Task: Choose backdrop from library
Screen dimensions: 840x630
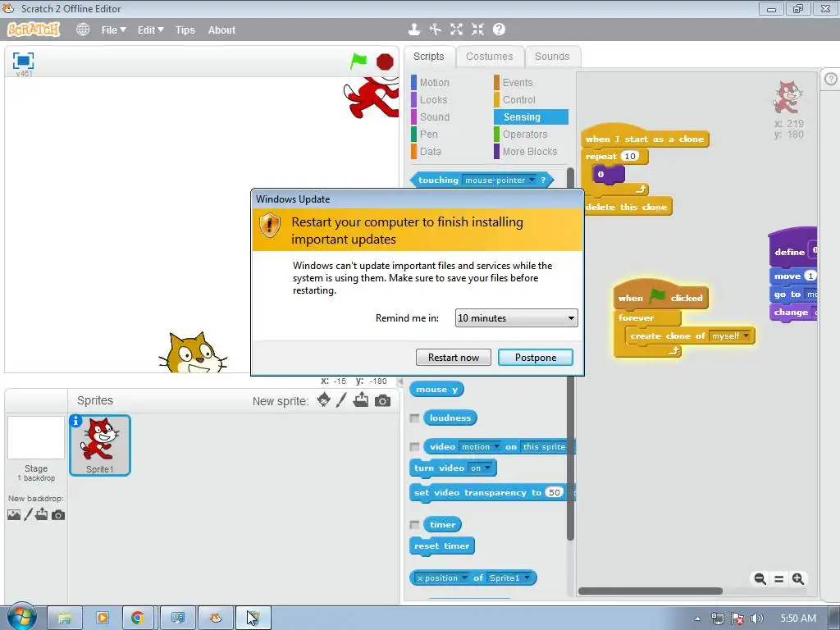Action: [x=14, y=515]
